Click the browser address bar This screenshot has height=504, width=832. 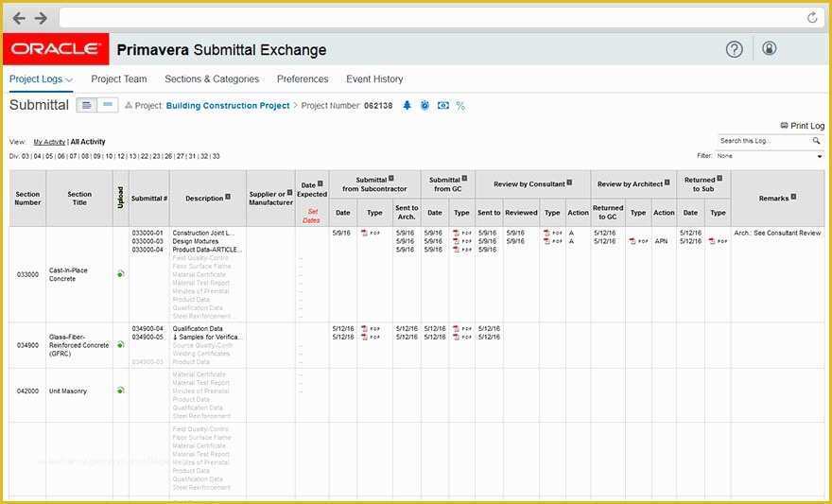[x=430, y=18]
